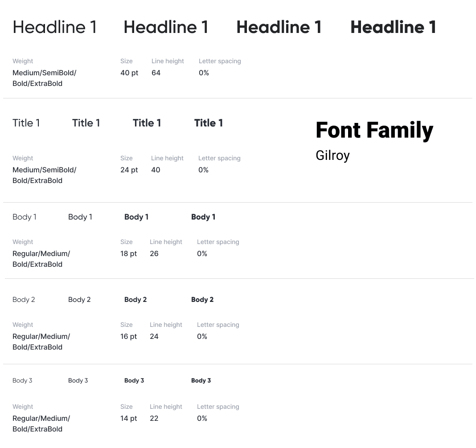Select the "24 pt" size value

129,170
